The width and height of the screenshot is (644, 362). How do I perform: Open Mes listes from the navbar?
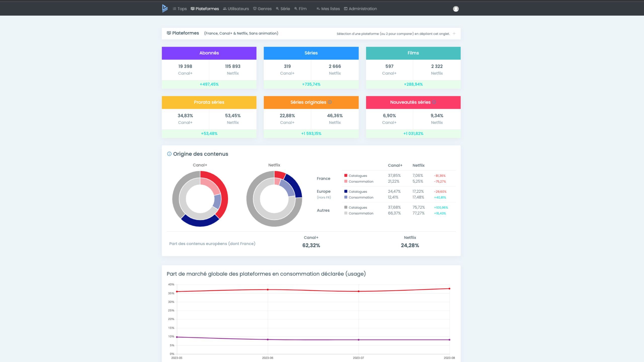click(x=328, y=9)
